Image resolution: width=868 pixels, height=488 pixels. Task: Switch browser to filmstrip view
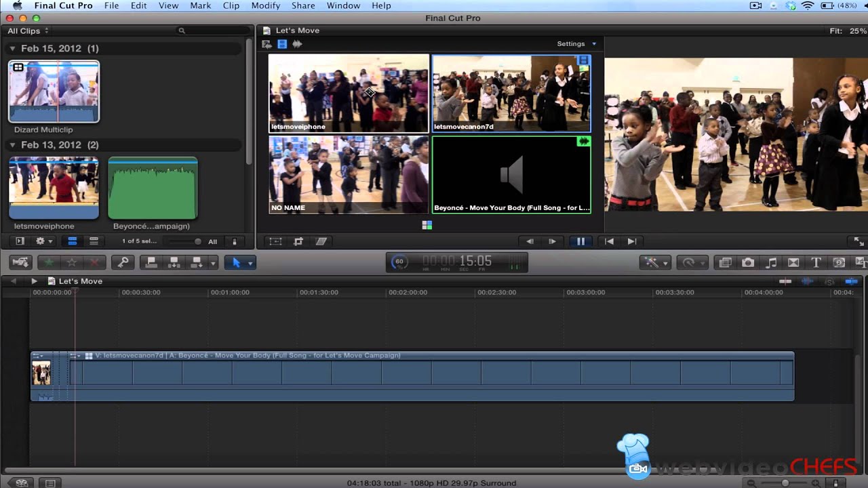point(72,241)
